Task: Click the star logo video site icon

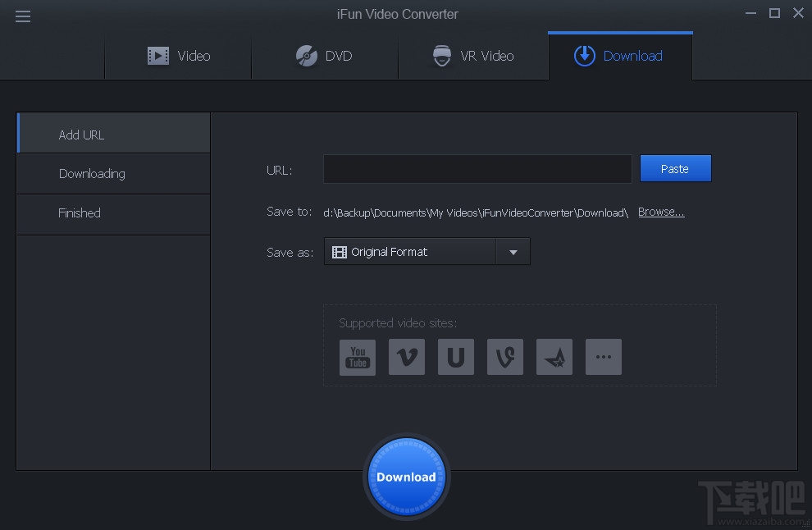Action: click(x=554, y=357)
